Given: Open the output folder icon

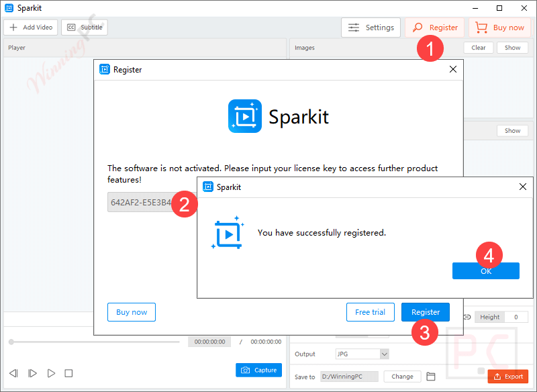Looking at the screenshot, I should 431,377.
